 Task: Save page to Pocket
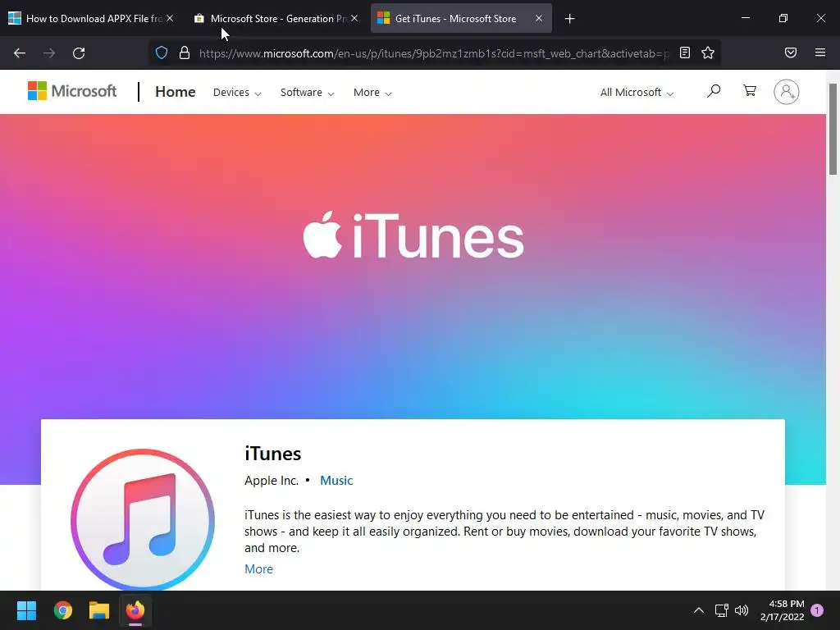(x=790, y=52)
